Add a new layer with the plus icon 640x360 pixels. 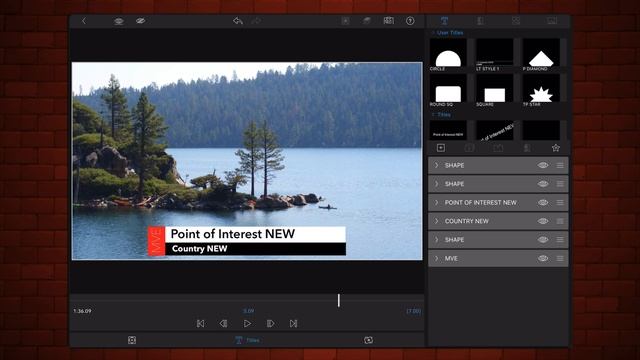tap(441, 148)
